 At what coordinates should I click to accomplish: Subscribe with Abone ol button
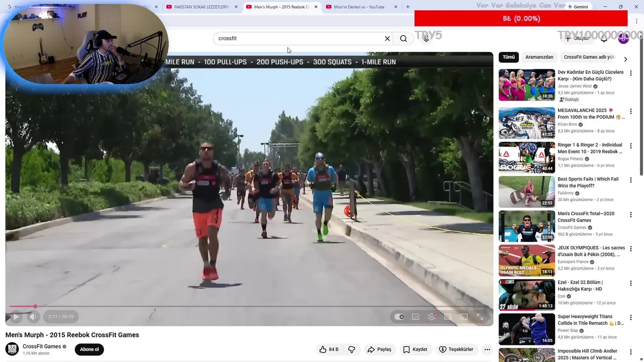tap(90, 349)
